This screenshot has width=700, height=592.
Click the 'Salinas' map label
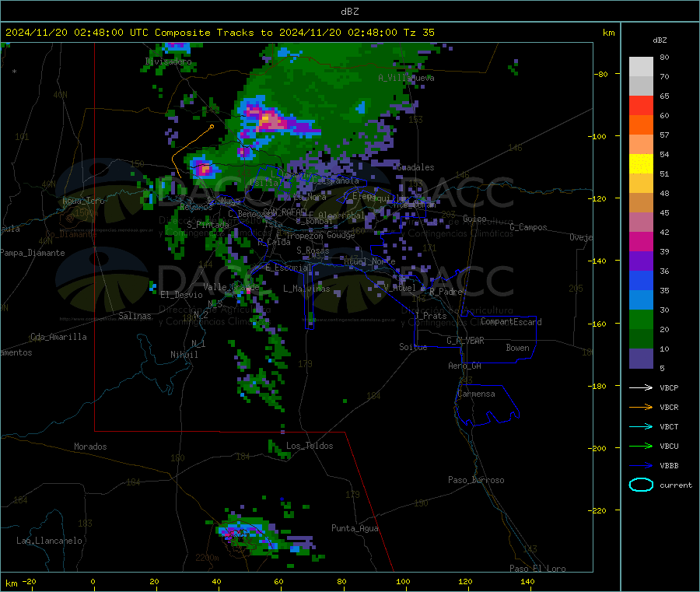[135, 316]
